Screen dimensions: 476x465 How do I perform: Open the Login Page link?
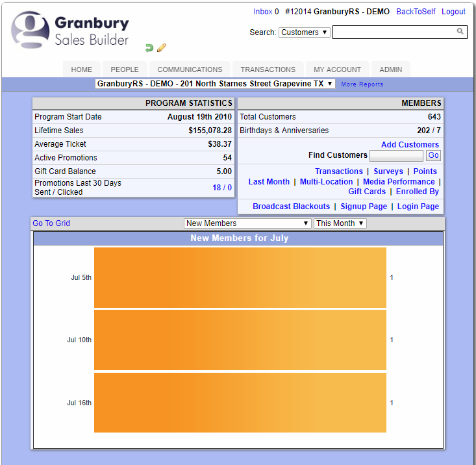tap(418, 207)
